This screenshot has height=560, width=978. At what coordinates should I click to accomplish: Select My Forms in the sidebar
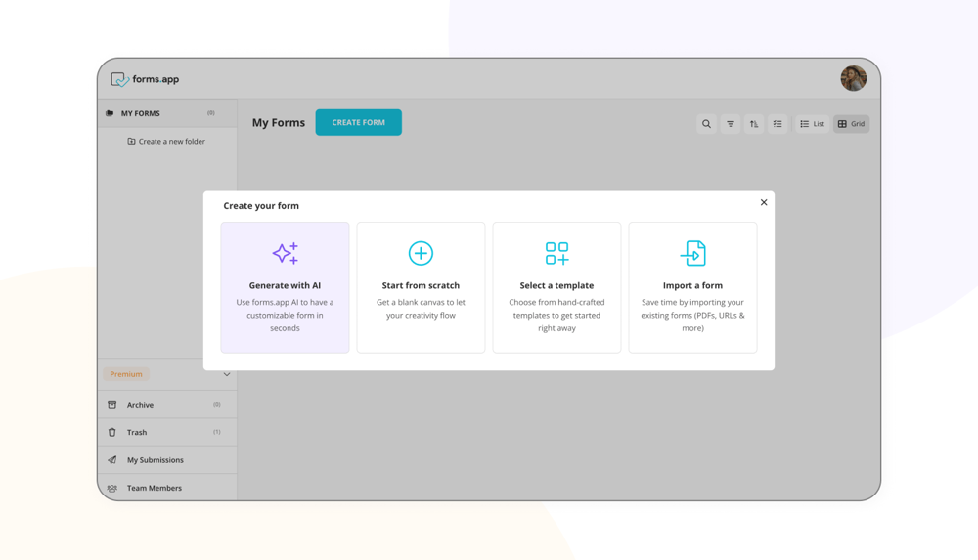pos(141,113)
